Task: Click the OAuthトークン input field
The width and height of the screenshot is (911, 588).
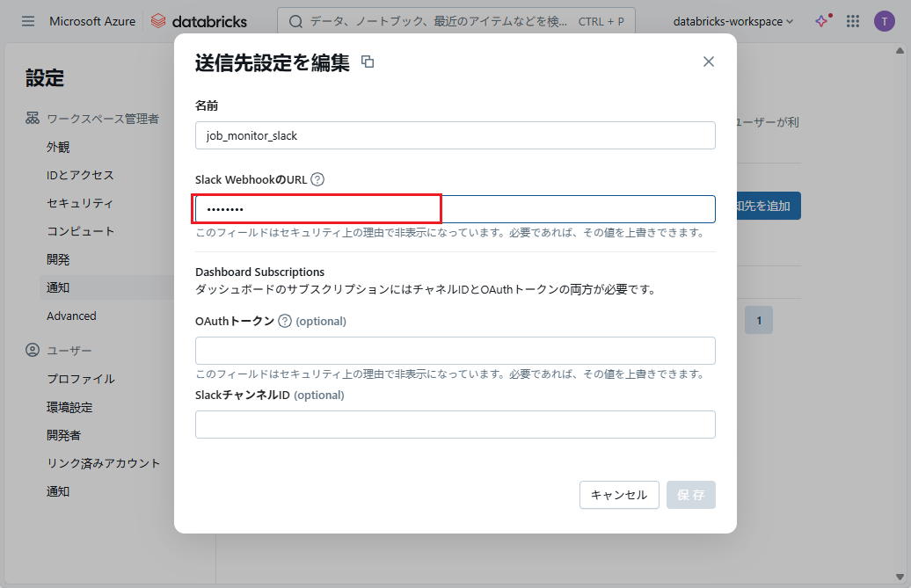Action: (455, 351)
